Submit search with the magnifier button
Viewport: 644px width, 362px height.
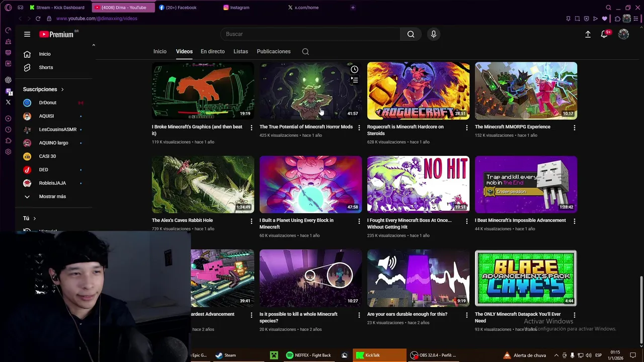pyautogui.click(x=411, y=34)
